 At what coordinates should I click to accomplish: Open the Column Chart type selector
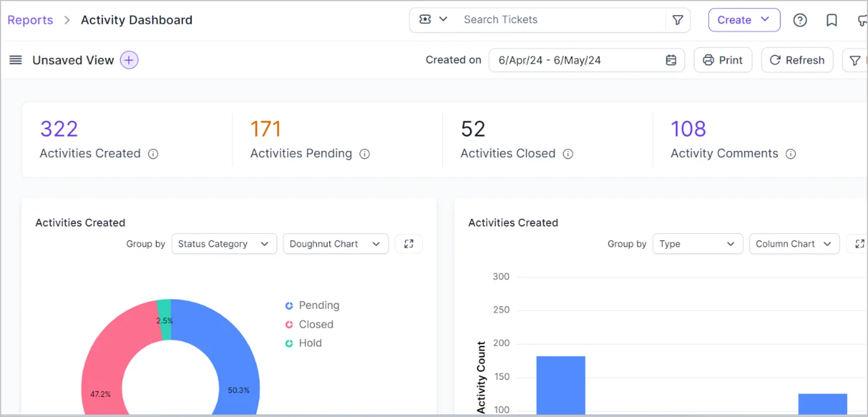click(x=794, y=243)
